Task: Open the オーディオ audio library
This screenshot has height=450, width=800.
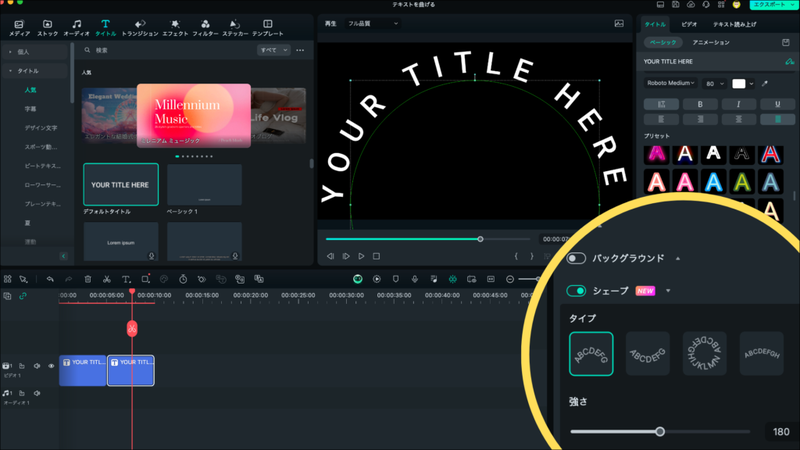Action: [77, 28]
